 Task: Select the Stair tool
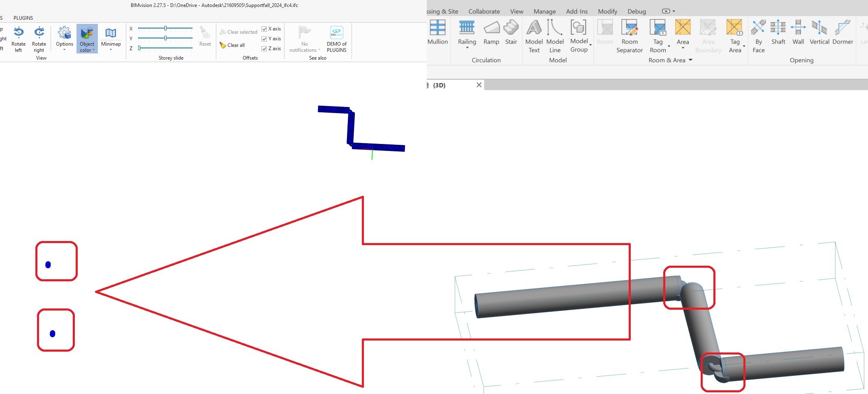pyautogui.click(x=511, y=35)
